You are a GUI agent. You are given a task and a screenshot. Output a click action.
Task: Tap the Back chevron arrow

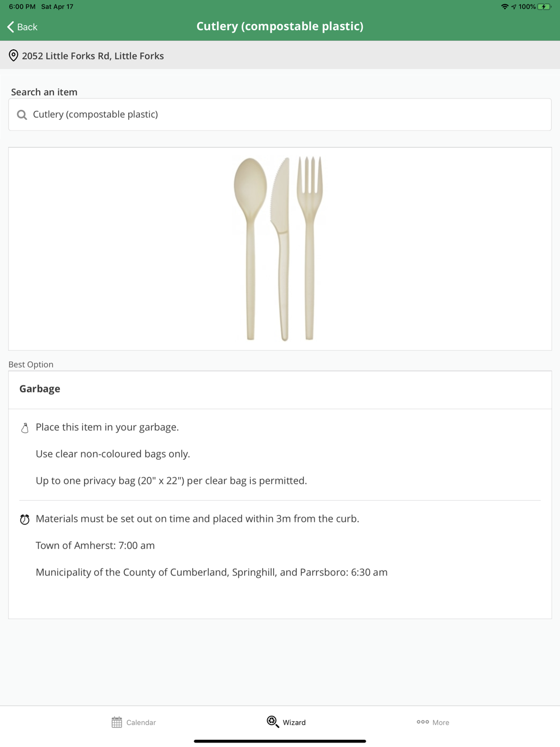(11, 27)
